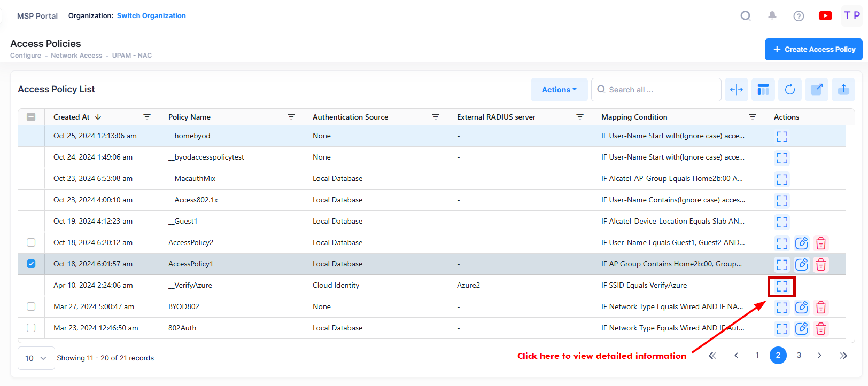Expand the page size dropdown showing 10
The image size is (868, 386).
(x=36, y=358)
